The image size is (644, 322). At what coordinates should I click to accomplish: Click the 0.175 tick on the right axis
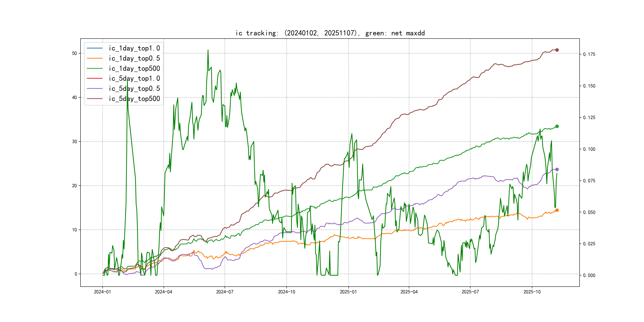click(x=589, y=54)
